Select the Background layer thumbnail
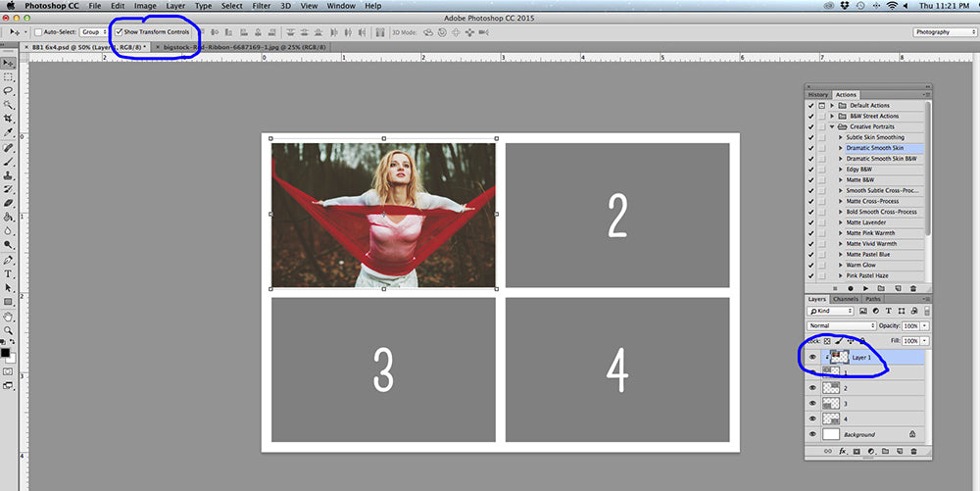Image resolution: width=980 pixels, height=491 pixels. tap(831, 434)
